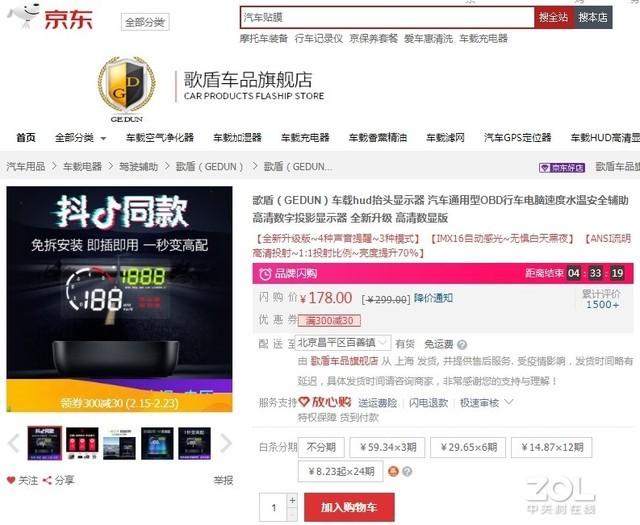The height and width of the screenshot is (525, 640).
Task: Click 降价通知 link
Action: pos(433,298)
